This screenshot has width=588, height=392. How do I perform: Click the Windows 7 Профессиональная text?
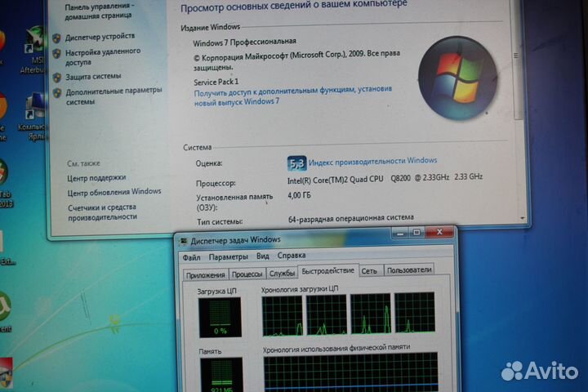tap(244, 42)
